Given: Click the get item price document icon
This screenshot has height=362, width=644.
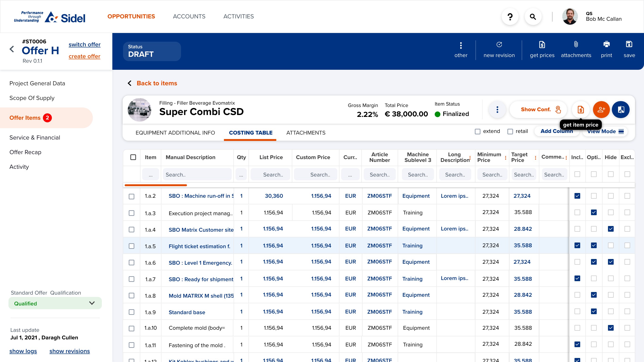Looking at the screenshot, I should coord(581,110).
